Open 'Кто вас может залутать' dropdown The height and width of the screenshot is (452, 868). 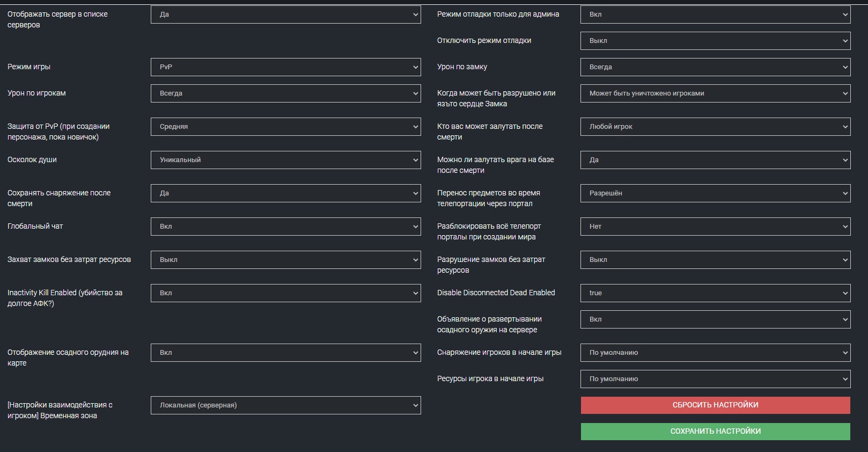coord(715,127)
